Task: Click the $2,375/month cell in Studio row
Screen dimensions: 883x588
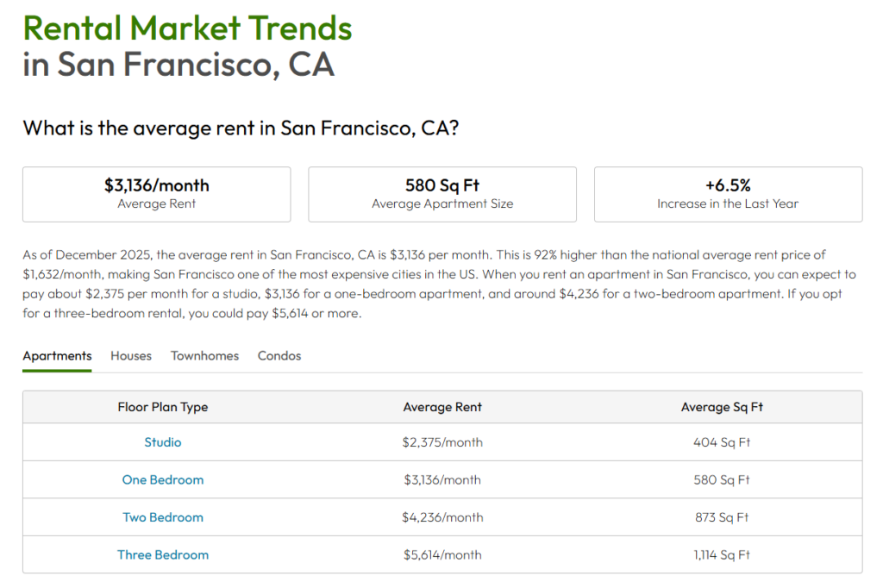Action: coord(442,442)
